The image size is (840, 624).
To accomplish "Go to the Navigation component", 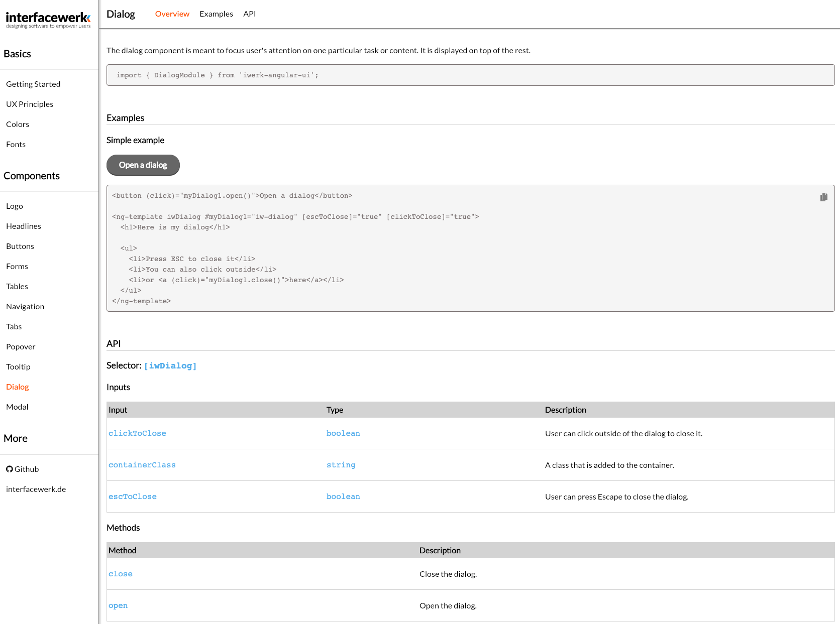I will 25,306.
